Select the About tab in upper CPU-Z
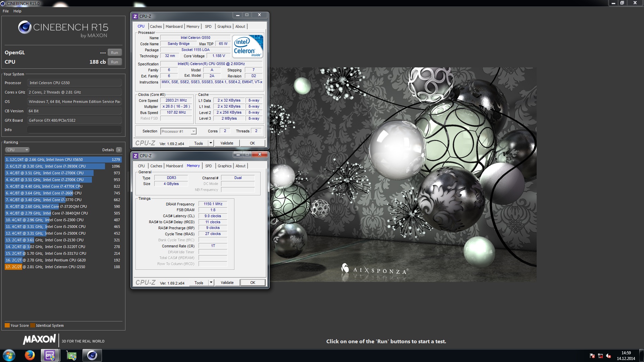Viewport: 644px width, 362px height. (x=240, y=26)
